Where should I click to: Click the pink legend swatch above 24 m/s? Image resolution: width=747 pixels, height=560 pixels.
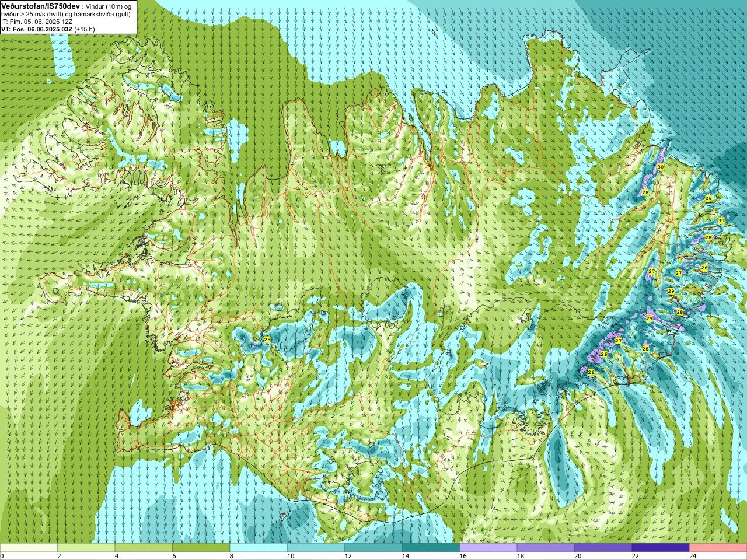pyautogui.click(x=718, y=548)
